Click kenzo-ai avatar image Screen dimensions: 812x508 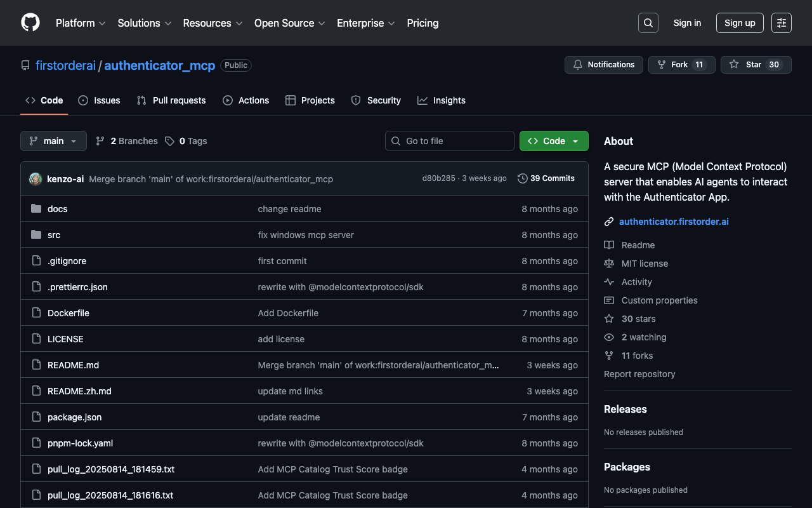click(36, 179)
